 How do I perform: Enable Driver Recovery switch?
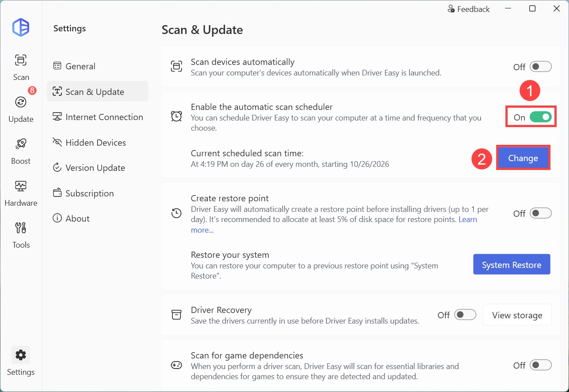pos(465,315)
